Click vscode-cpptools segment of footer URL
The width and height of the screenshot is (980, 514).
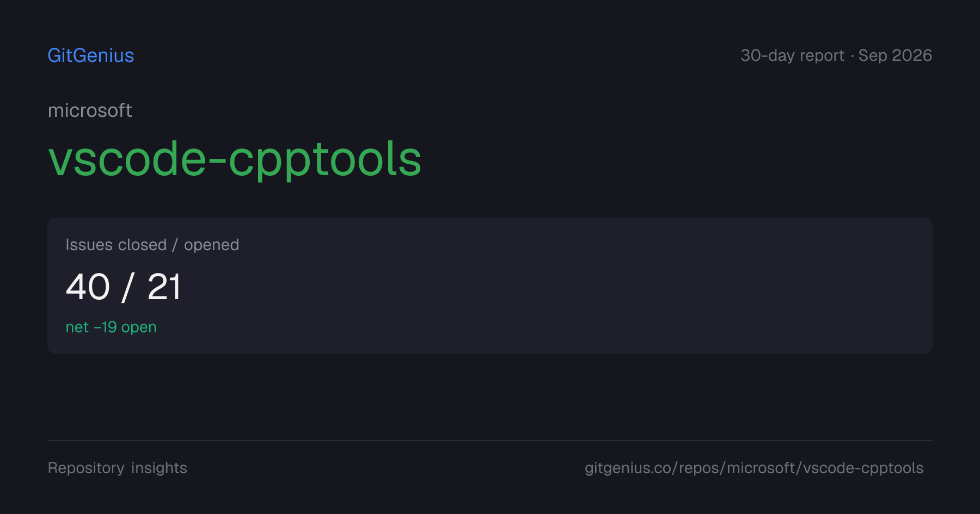(863, 468)
